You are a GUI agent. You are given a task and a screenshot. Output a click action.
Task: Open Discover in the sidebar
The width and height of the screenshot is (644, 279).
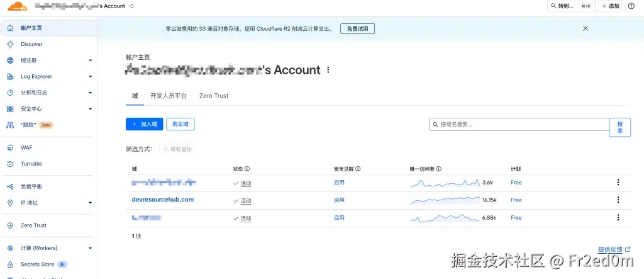point(31,44)
